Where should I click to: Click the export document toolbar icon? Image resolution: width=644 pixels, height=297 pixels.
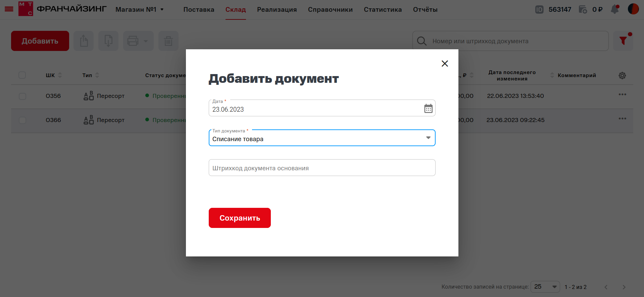pyautogui.click(x=84, y=41)
